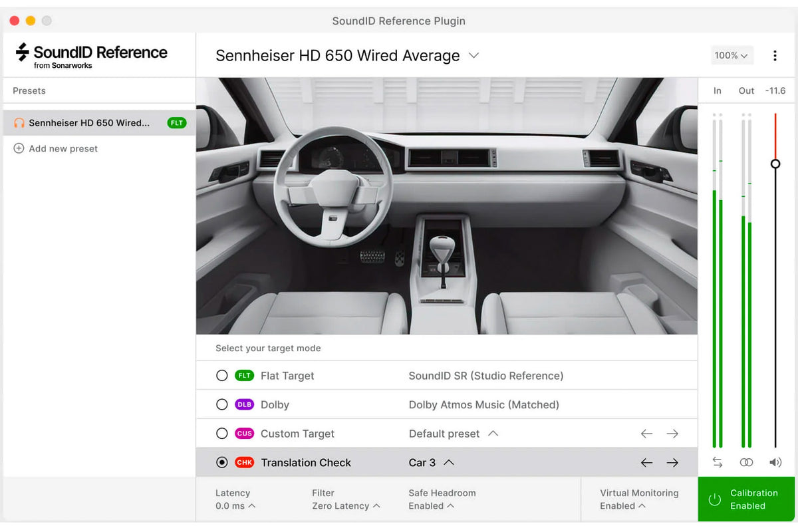798x532 pixels.
Task: Select the Custom Target radio button
Action: (x=222, y=434)
